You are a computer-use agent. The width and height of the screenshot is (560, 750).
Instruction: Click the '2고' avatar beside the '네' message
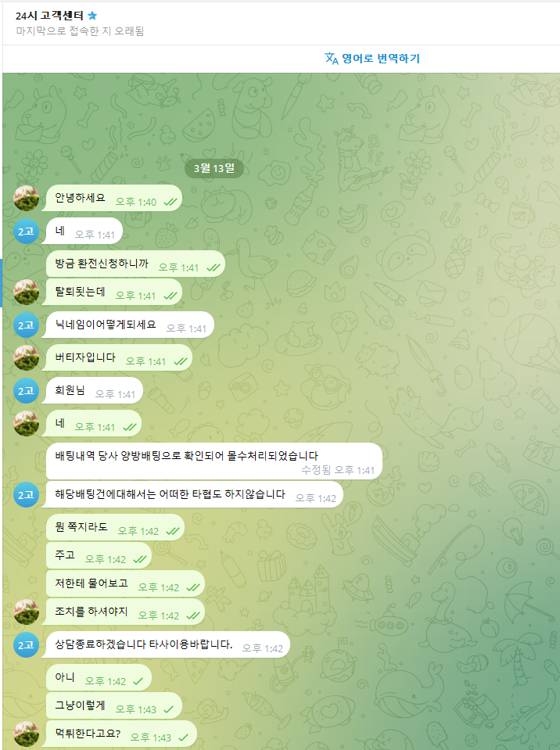click(26, 231)
